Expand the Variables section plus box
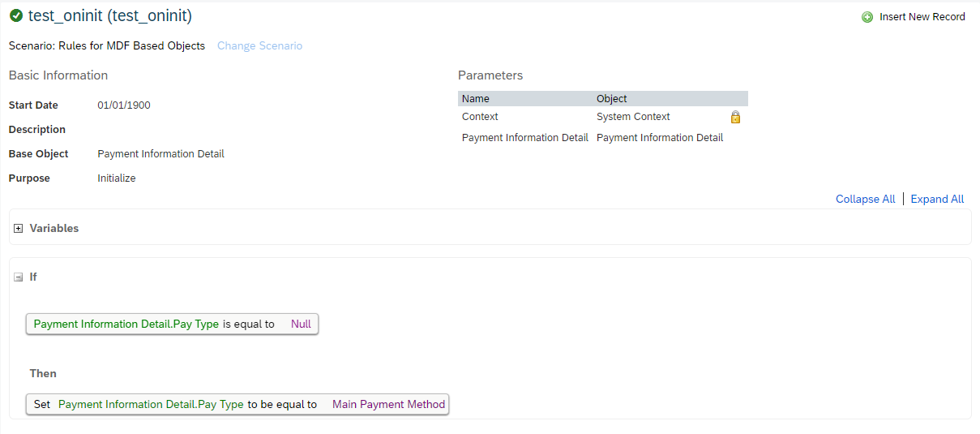The height and width of the screenshot is (434, 980). pos(19,229)
